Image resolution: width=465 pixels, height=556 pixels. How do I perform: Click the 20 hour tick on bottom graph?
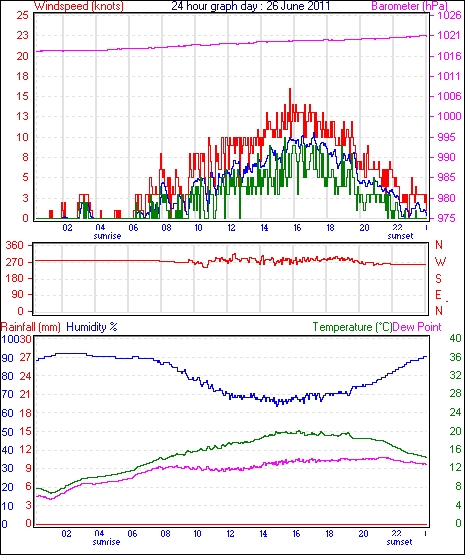pos(363,534)
